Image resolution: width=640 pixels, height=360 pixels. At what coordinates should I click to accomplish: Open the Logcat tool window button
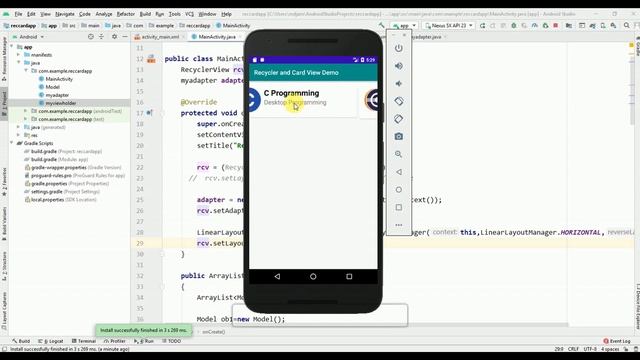point(51,341)
